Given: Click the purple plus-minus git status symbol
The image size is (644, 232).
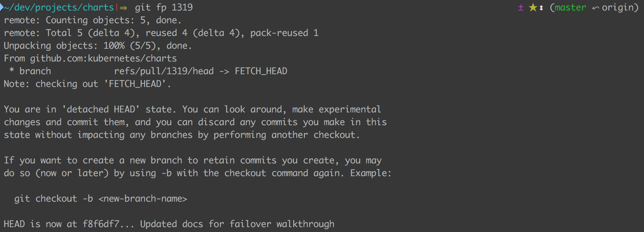Looking at the screenshot, I should [x=521, y=7].
